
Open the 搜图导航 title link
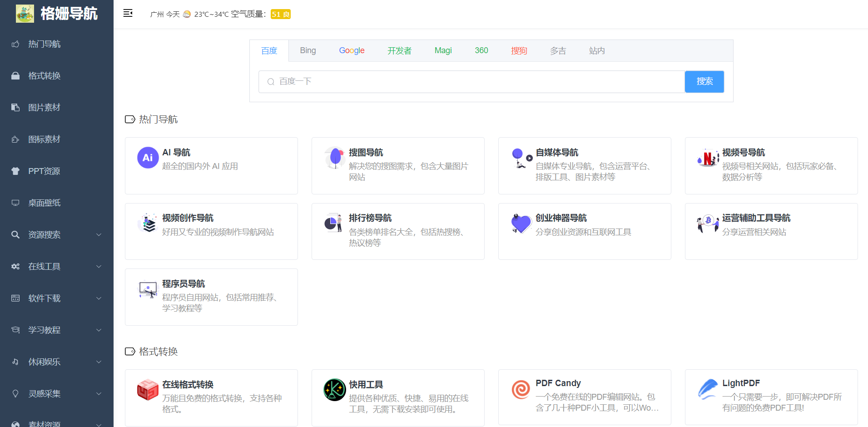366,153
